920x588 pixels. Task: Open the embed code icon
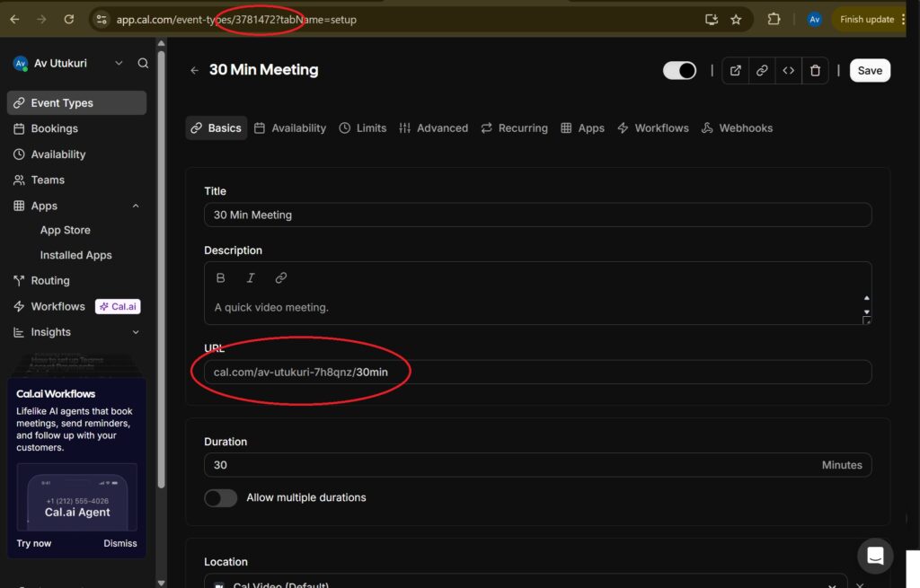[788, 71]
